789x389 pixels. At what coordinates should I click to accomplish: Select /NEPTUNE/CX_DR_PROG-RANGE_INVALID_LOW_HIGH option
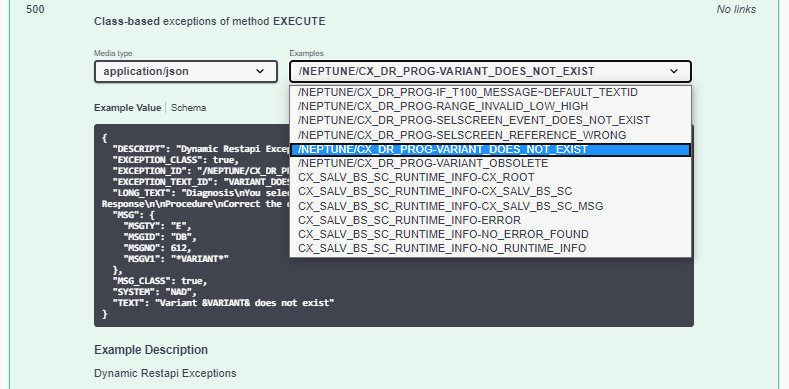point(490,107)
